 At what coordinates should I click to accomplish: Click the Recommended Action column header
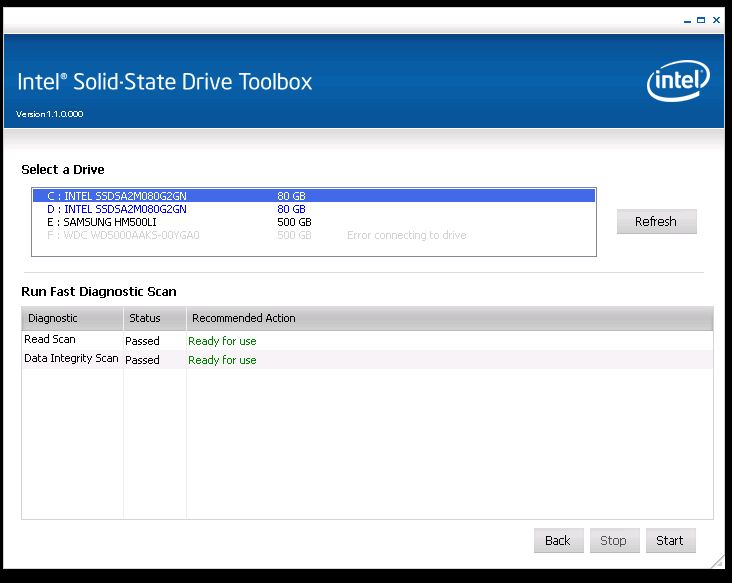tap(450, 318)
